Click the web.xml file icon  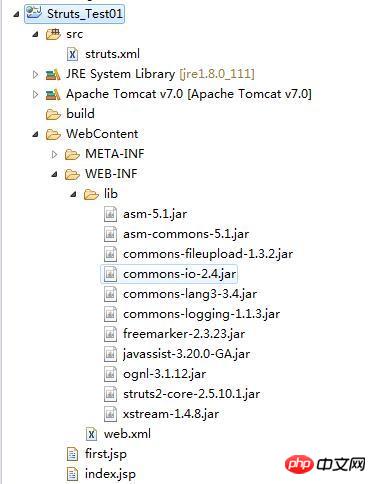91,434
